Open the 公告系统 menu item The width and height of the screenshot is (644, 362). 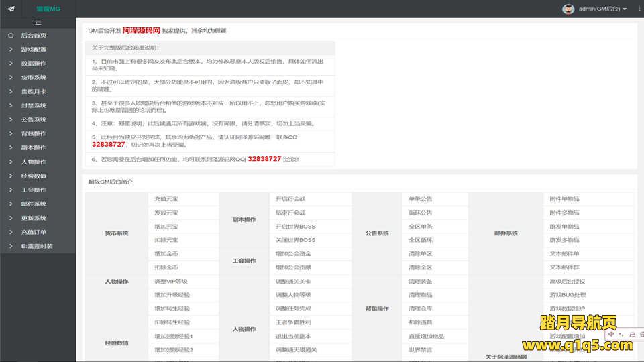tap(34, 119)
